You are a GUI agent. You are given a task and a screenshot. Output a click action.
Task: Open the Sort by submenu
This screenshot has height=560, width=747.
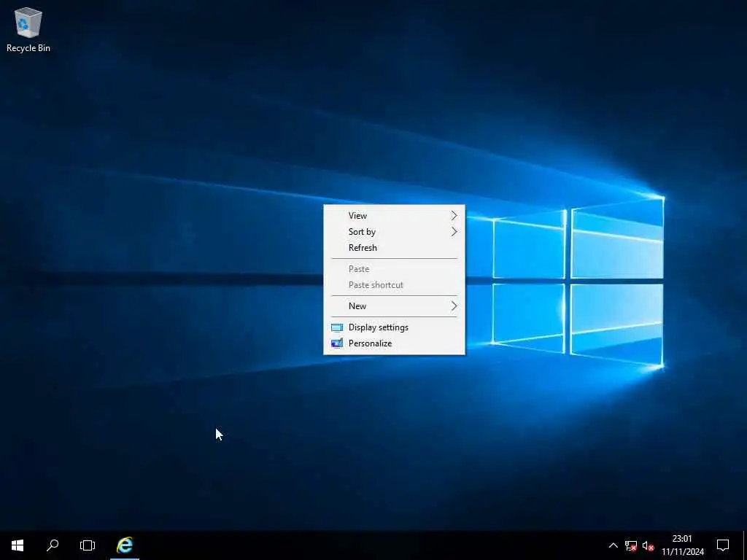[x=394, y=232]
